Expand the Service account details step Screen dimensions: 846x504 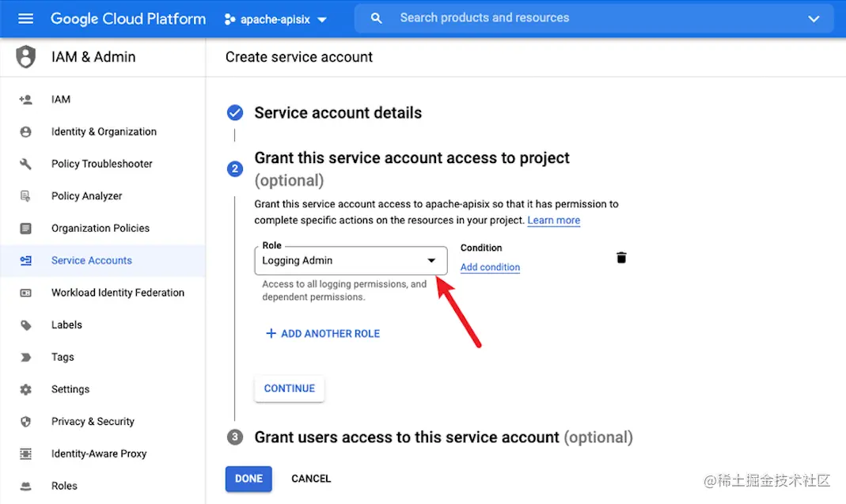338,113
